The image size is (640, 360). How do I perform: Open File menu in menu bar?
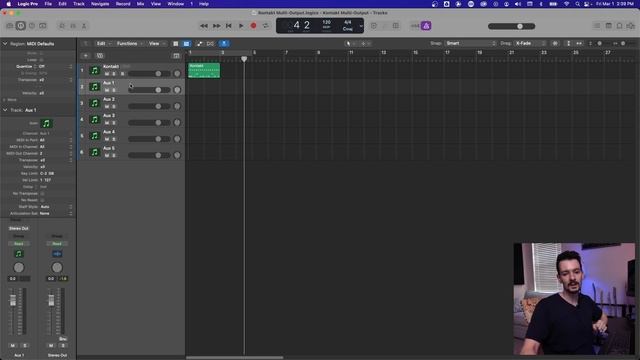coord(48,4)
